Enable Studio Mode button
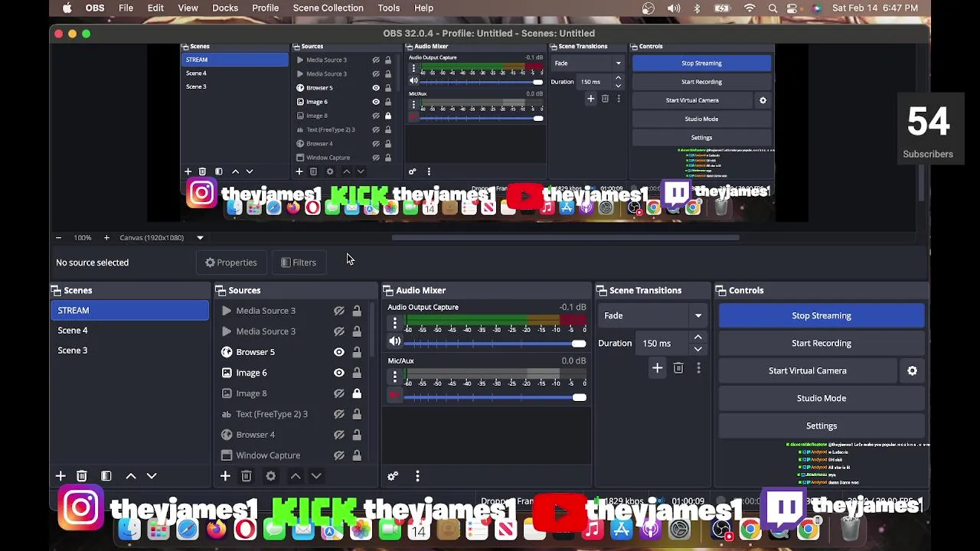The image size is (980, 551). (x=822, y=398)
